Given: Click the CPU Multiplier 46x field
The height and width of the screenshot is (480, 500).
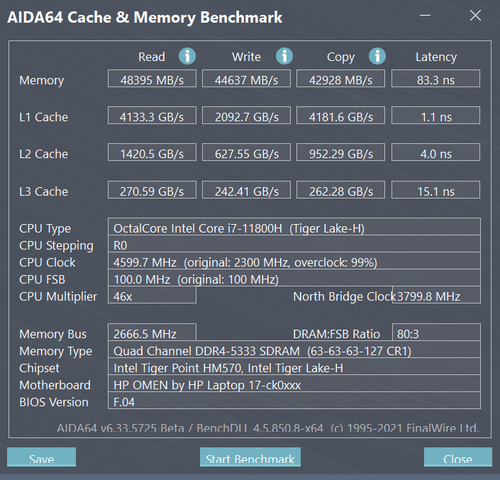Looking at the screenshot, I should coord(152,295).
